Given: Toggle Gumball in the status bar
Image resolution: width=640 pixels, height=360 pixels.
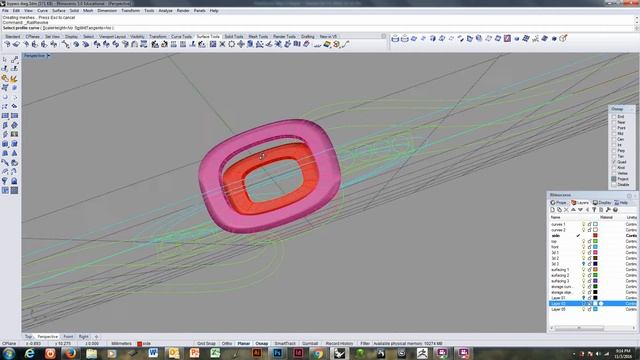Looking at the screenshot, I should pos(310,344).
